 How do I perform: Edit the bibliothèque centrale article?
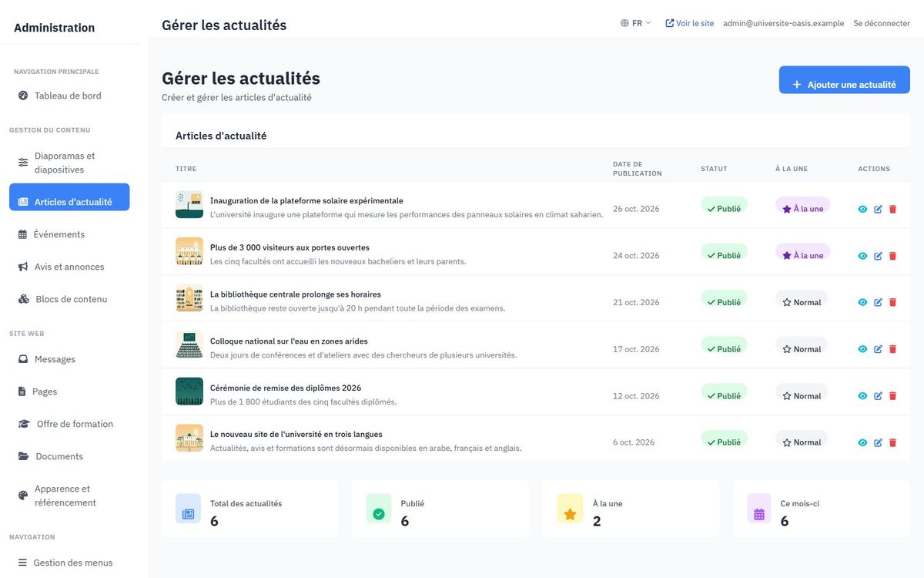point(878,303)
